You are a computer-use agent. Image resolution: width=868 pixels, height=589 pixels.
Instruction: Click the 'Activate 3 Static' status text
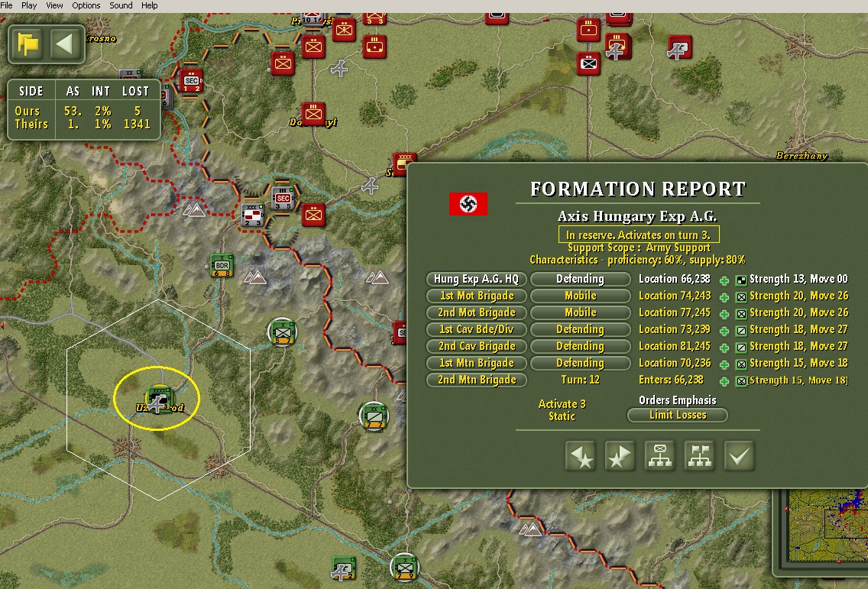coord(562,410)
